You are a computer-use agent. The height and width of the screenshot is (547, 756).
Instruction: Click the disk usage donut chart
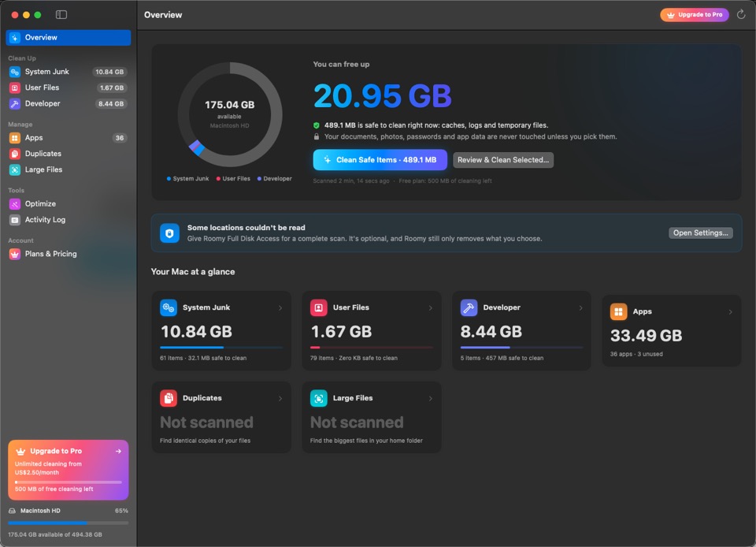[230, 115]
